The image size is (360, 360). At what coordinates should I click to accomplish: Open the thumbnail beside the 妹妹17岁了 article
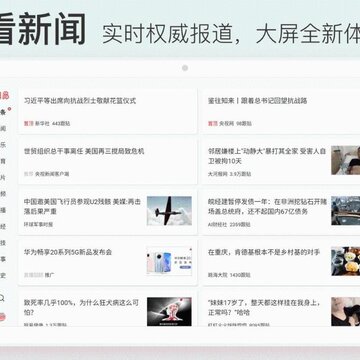click(x=346, y=312)
